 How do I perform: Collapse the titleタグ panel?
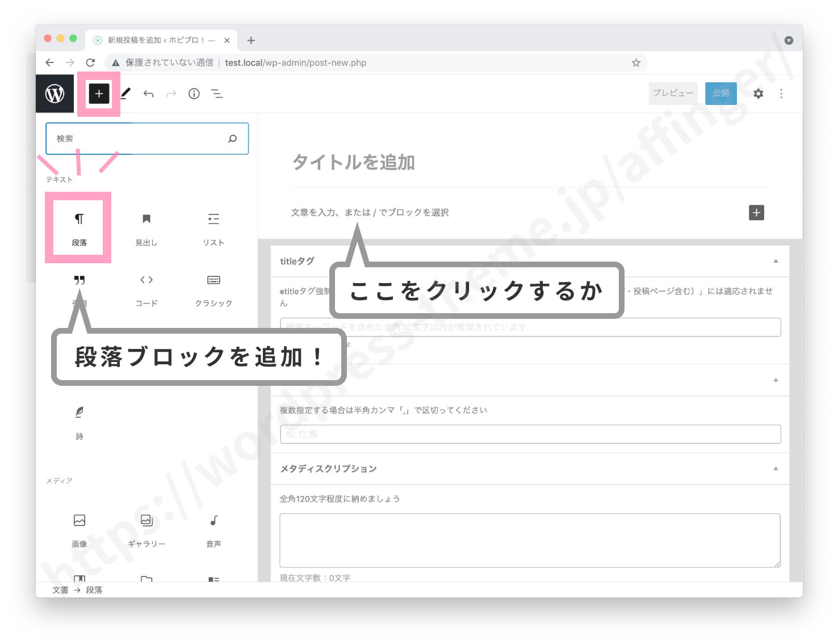point(776,261)
